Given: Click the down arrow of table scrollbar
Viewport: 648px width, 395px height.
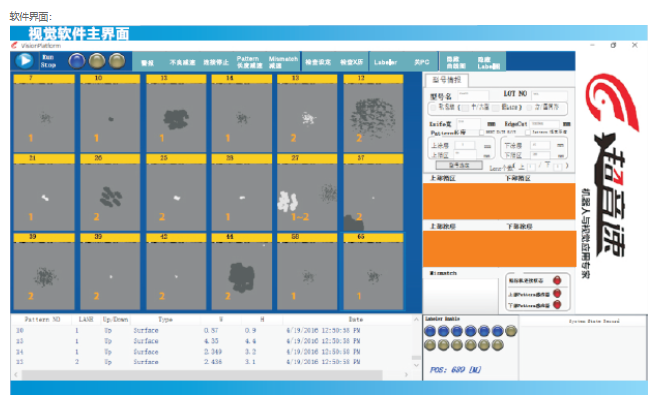Looking at the screenshot, I should click(x=417, y=366).
